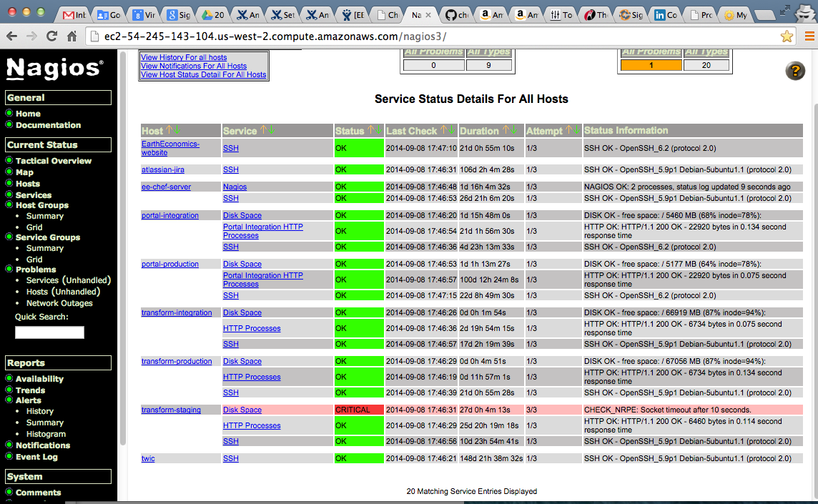Open Tactical Overview in the sidebar
This screenshot has height=504, width=818.
tap(54, 161)
